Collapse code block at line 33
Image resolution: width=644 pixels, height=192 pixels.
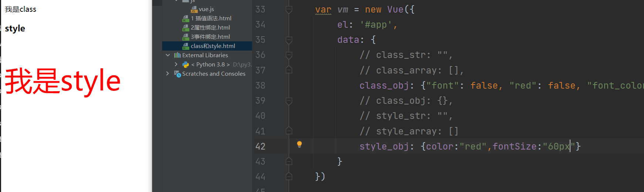(289, 10)
